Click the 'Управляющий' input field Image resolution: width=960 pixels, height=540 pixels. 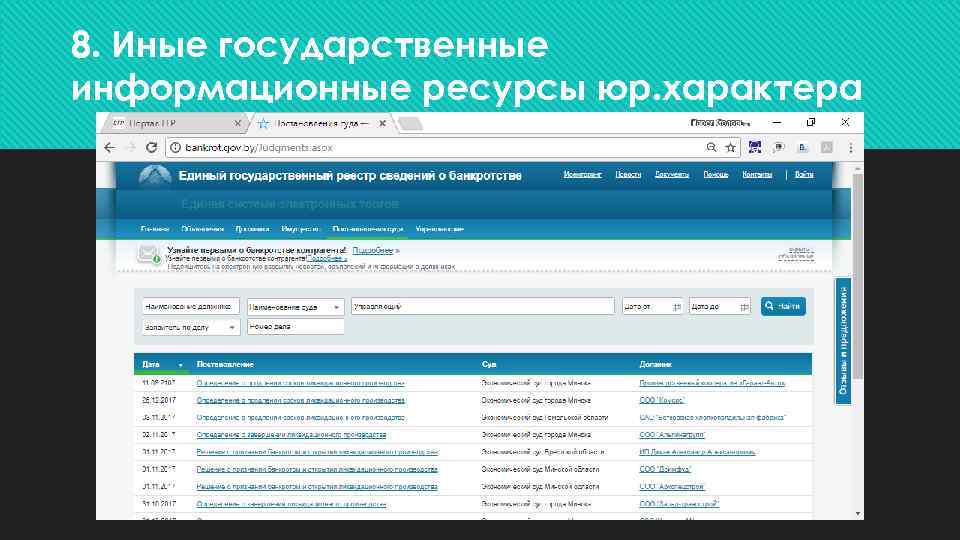coord(482,306)
